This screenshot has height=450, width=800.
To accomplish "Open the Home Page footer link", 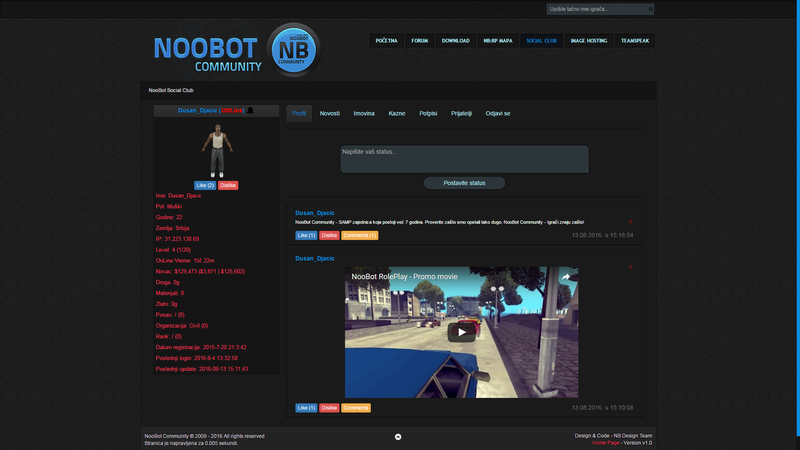I will (606, 442).
